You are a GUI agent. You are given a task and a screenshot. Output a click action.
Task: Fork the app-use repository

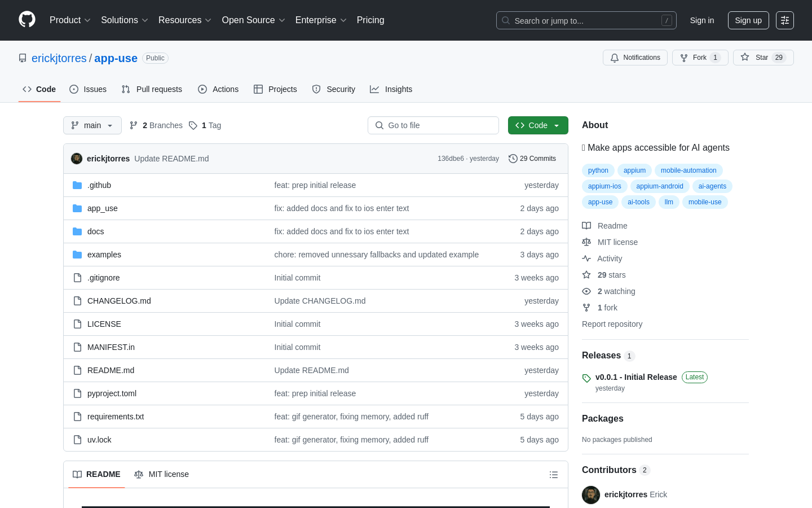tap(700, 58)
